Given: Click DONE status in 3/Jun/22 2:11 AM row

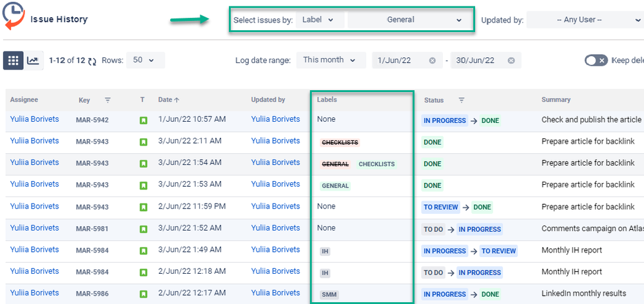Looking at the screenshot, I should (x=433, y=142).
